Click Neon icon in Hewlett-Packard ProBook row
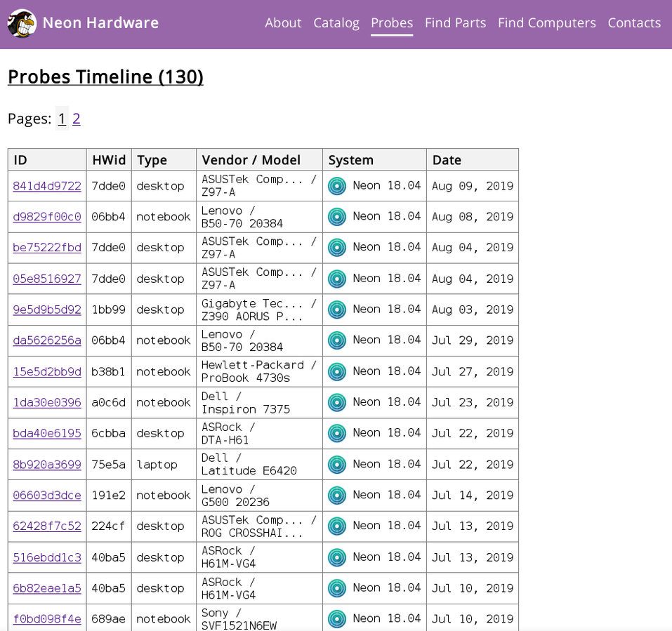 point(337,372)
